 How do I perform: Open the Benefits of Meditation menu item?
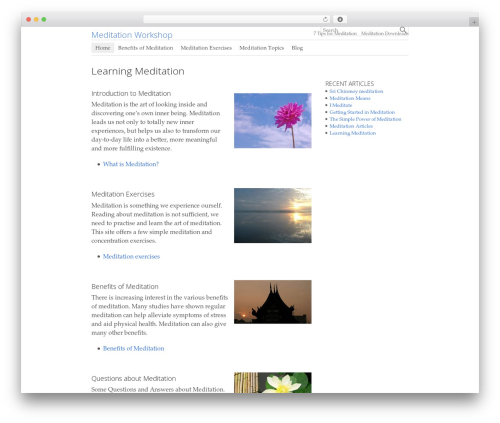tap(145, 48)
